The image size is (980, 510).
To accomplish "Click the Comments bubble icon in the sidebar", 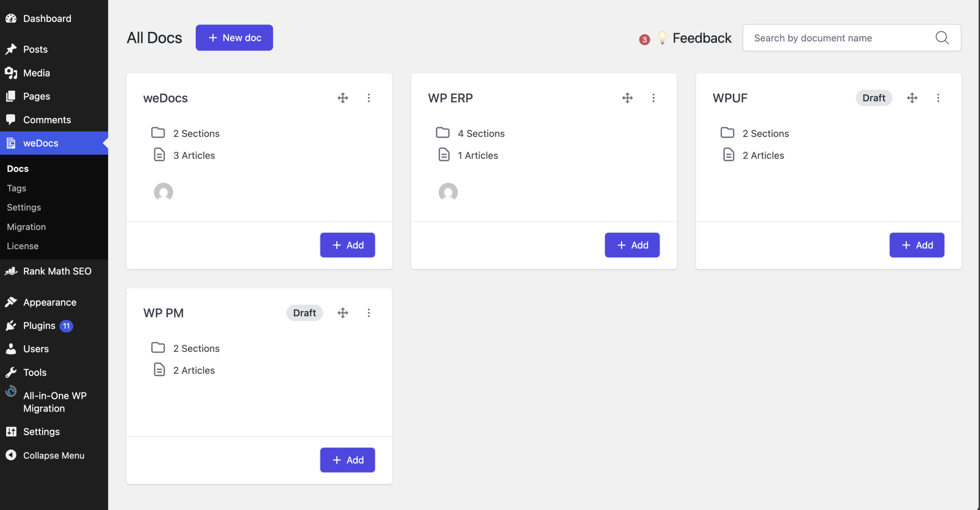I will pos(11,119).
